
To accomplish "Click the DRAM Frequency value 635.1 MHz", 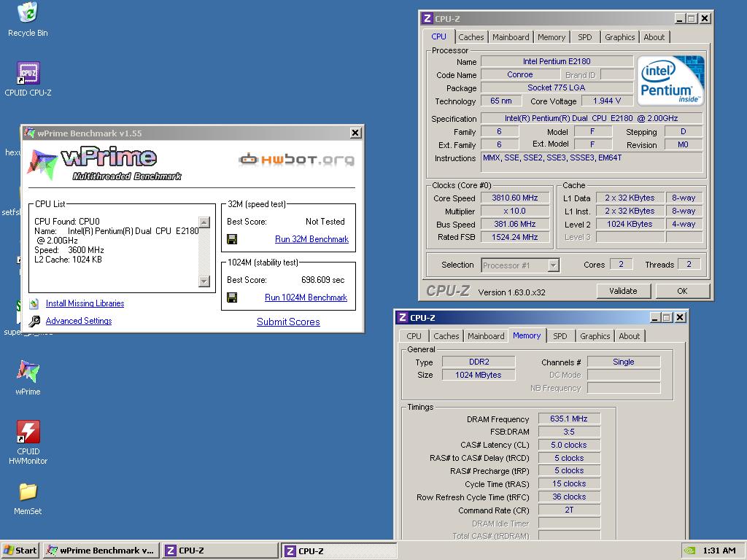I will tap(569, 419).
